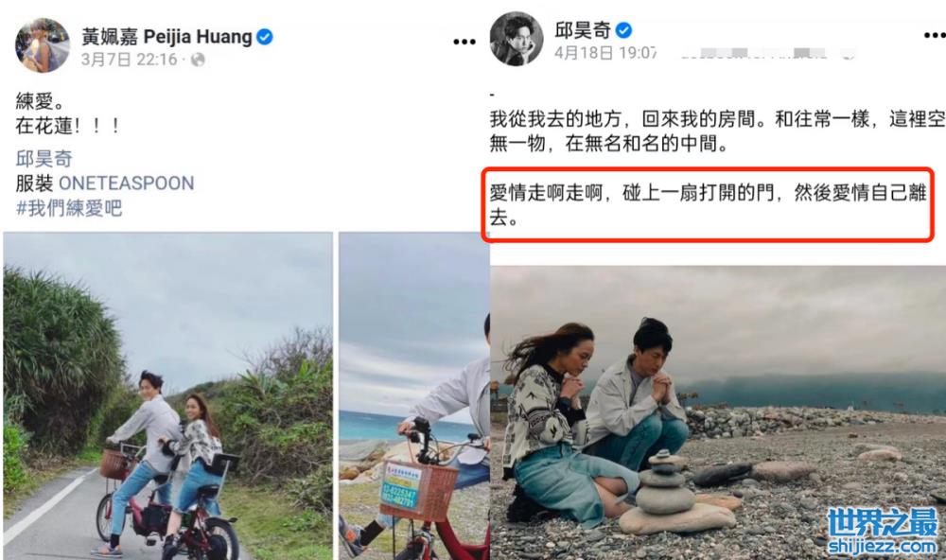
Task: Open the three-dot menu on Peijia Huang's post
Action: click(x=464, y=42)
